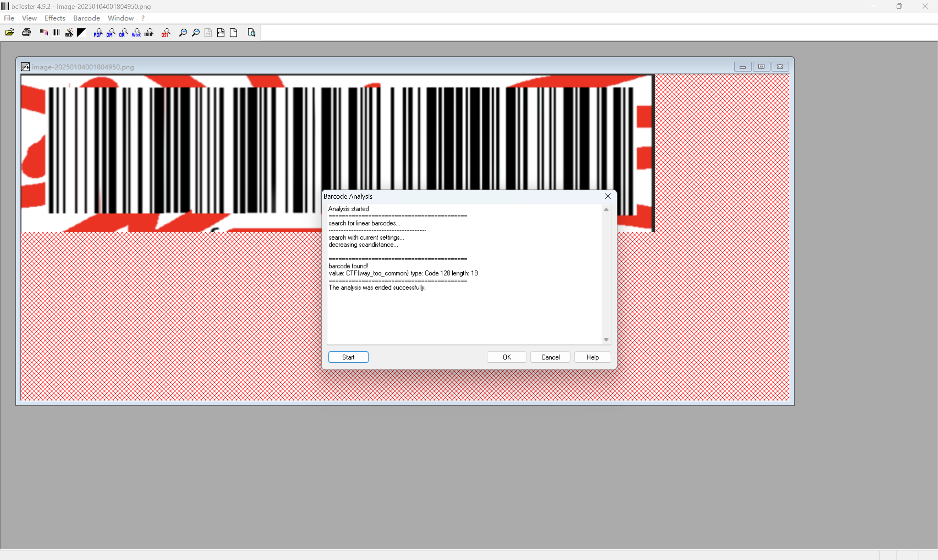Image resolution: width=938 pixels, height=560 pixels.
Task: Click the Start button in Barcode Analysis
Action: (x=348, y=357)
